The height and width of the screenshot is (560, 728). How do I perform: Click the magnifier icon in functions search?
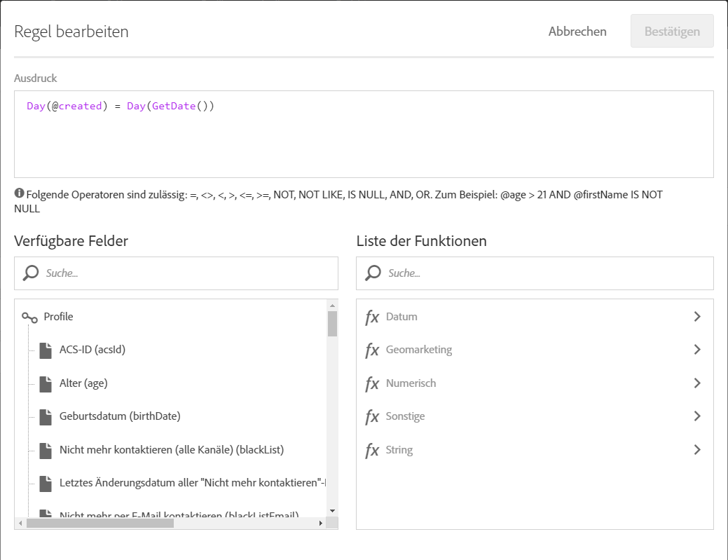pyautogui.click(x=373, y=273)
